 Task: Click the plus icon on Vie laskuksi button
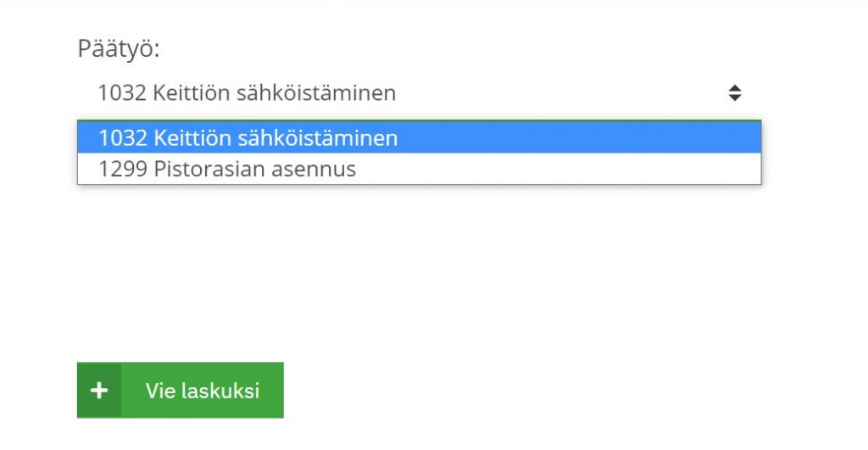(99, 390)
